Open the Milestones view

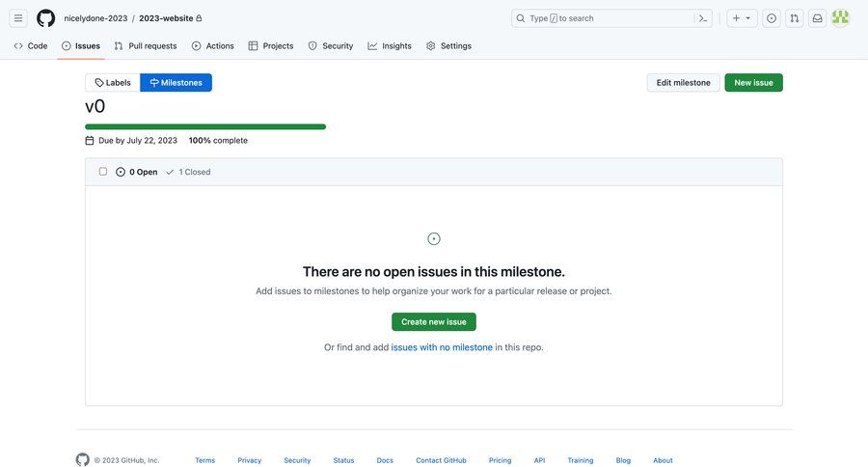coord(176,83)
